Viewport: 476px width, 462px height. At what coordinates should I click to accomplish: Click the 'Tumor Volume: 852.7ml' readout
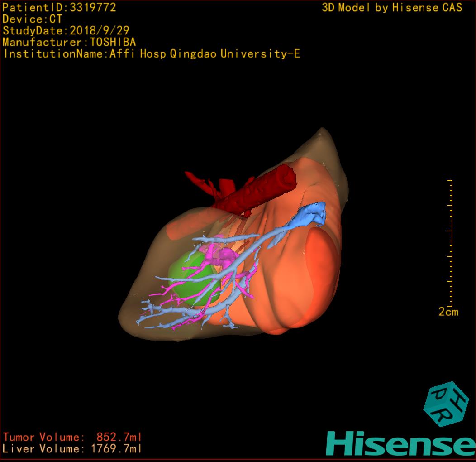tap(72, 437)
